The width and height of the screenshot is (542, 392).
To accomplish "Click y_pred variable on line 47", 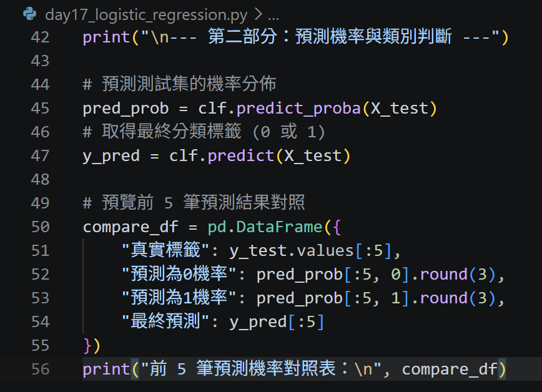I will click(111, 156).
